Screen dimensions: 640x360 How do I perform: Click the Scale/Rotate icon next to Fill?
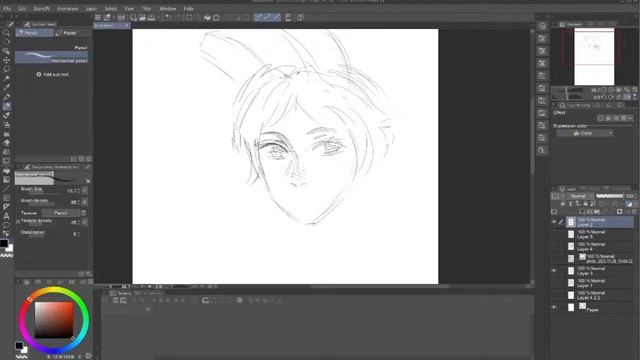[x=216, y=18]
